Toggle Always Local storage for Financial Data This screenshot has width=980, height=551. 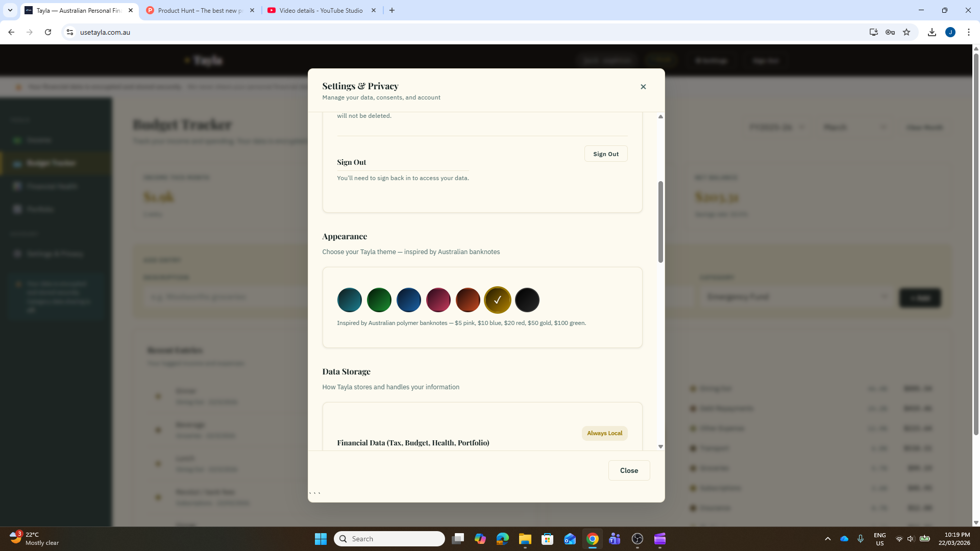pyautogui.click(x=604, y=433)
